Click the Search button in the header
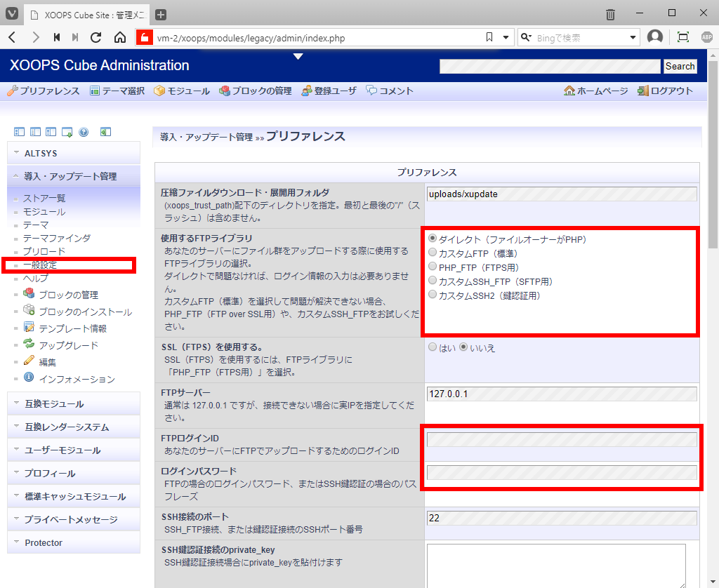Screen dimensions: 719x588 click(680, 66)
